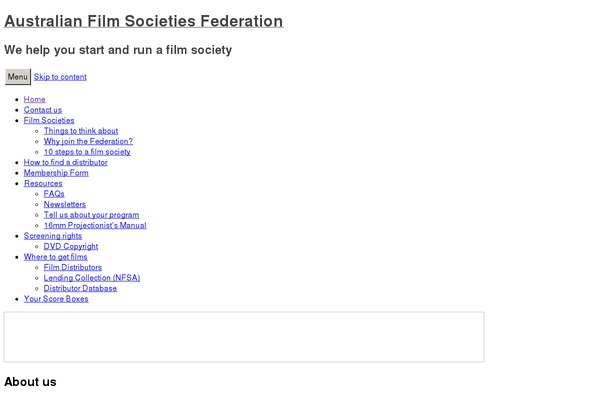
Task: Follow the Skip to content link
Action: tap(60, 77)
